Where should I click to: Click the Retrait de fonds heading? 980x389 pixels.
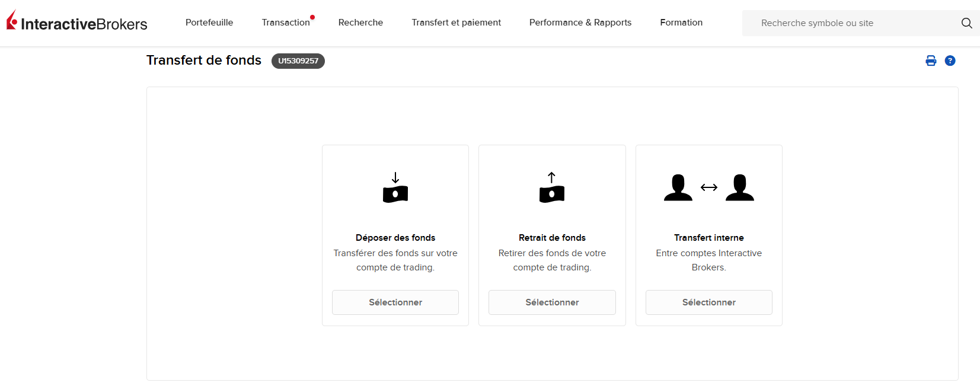pos(552,238)
